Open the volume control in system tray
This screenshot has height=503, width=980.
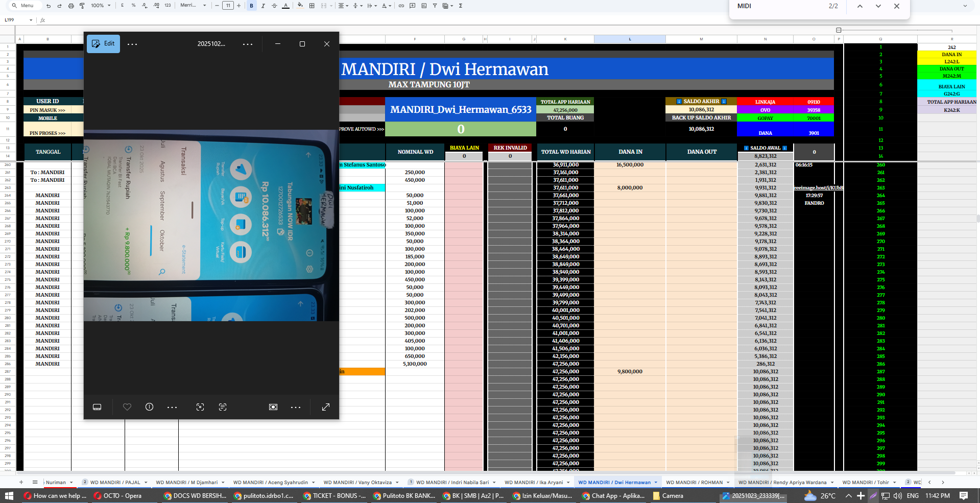(x=898, y=495)
